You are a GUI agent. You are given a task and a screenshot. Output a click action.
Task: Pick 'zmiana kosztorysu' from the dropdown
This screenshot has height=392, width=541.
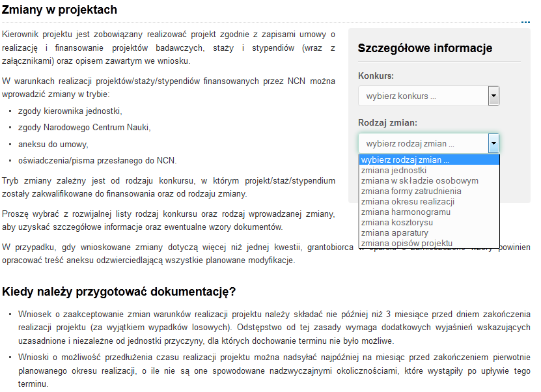[x=429, y=222]
